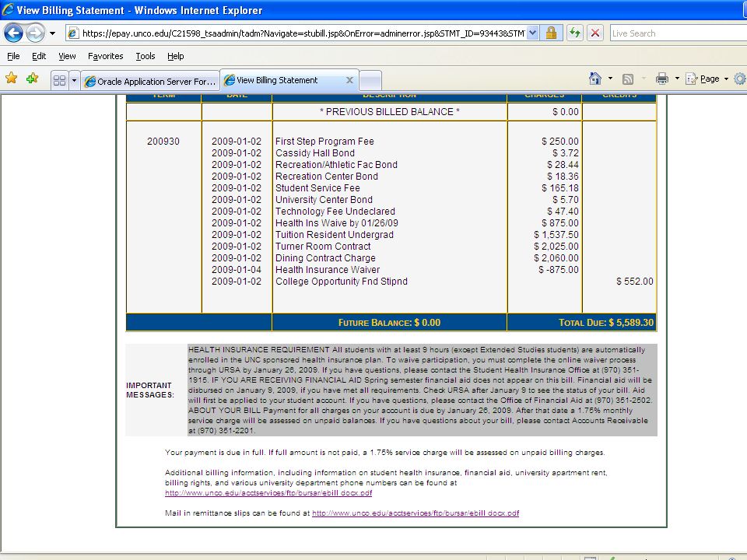747x560 pixels.
Task: Open the Help menu
Action: (x=175, y=56)
